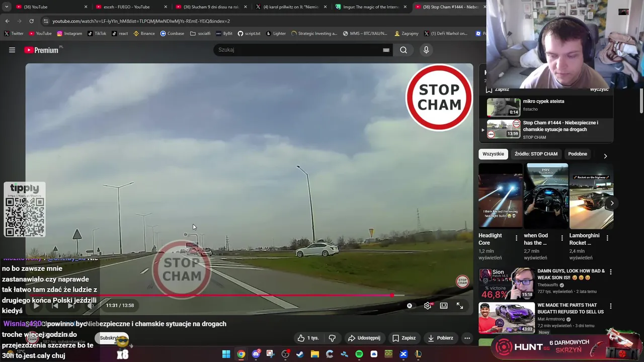644x362 pixels.
Task: Share video with Udostępnij button
Action: (364, 338)
